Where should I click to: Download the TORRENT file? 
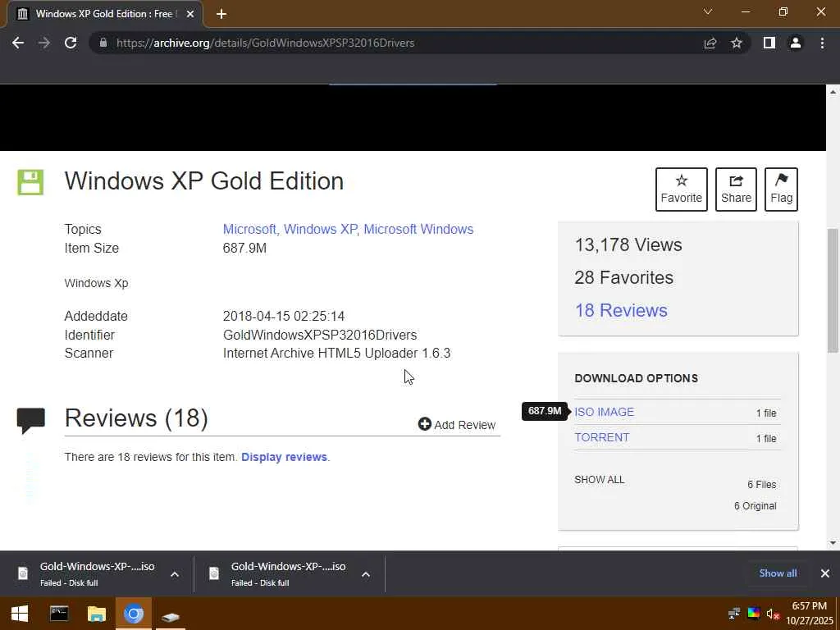601,437
